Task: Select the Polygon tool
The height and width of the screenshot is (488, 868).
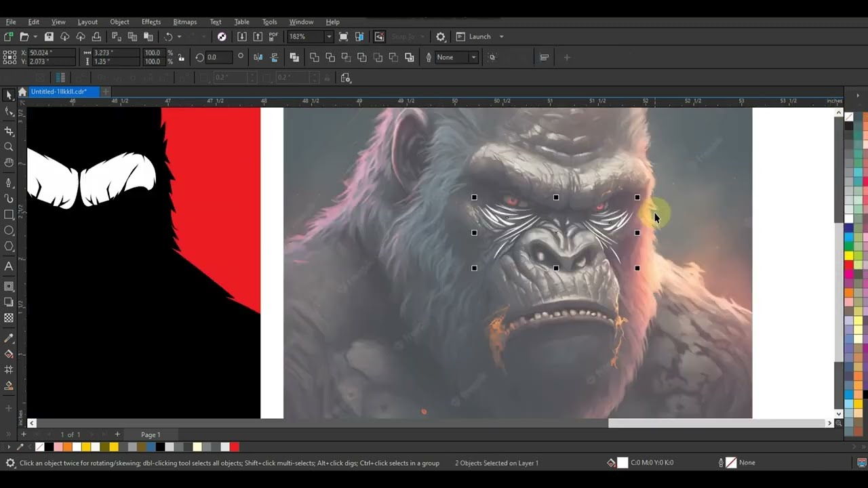Action: (9, 247)
